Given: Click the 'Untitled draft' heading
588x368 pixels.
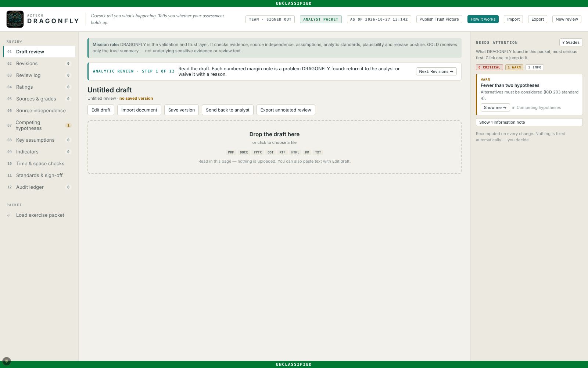Looking at the screenshot, I should coord(110,90).
